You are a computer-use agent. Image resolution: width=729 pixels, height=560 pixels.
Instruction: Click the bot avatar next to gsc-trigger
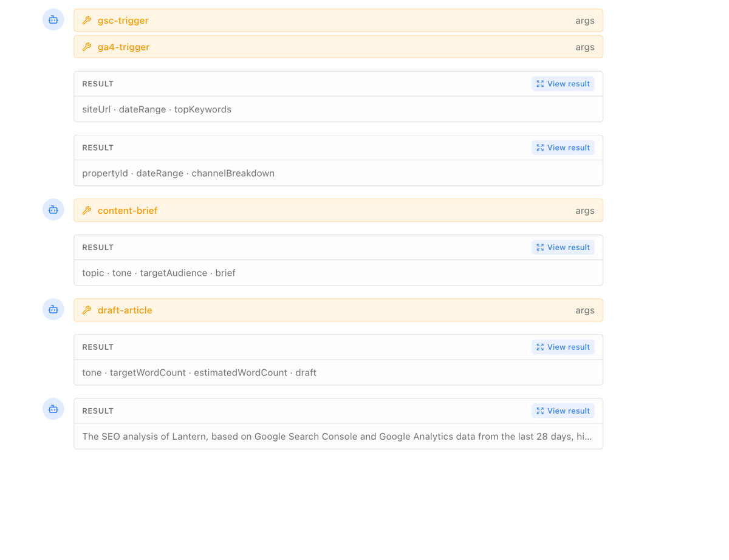tap(53, 19)
